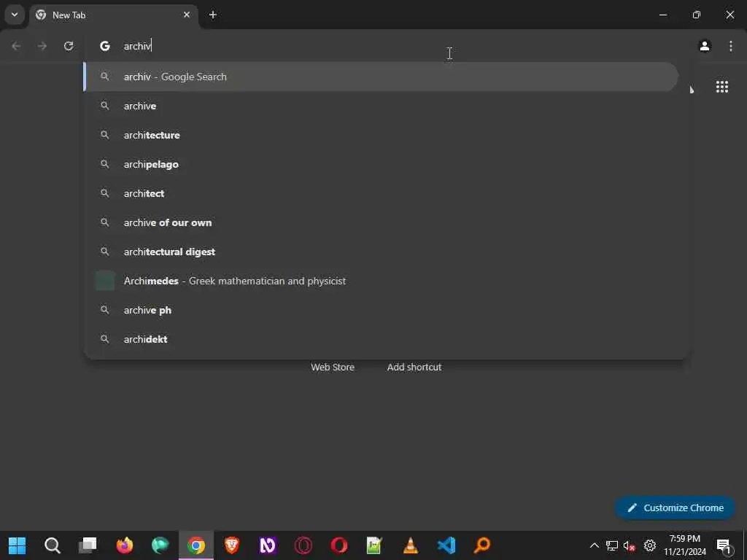Click the Google G icon in address bar

(105, 46)
